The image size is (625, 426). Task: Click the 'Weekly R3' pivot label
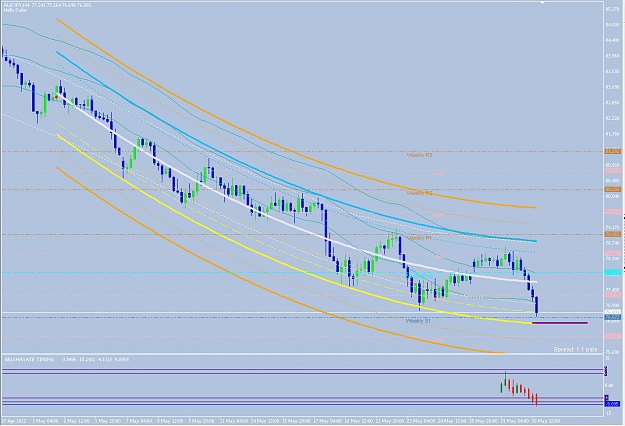pyautogui.click(x=419, y=155)
